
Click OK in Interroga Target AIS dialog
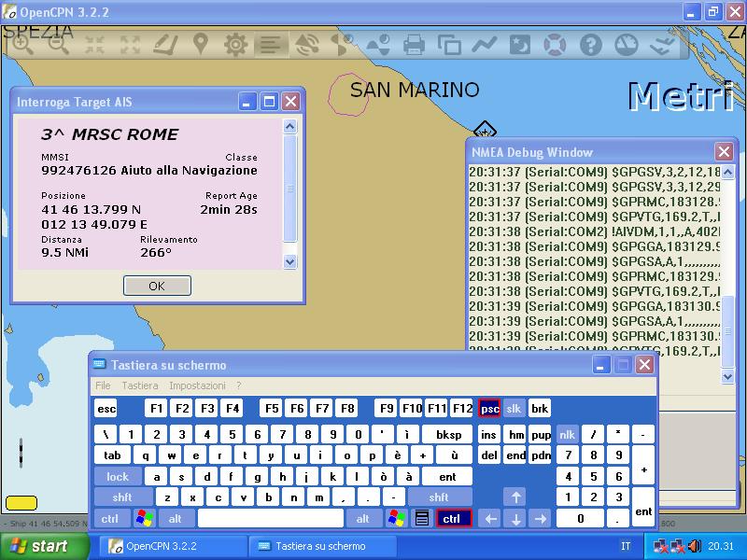coord(157,286)
